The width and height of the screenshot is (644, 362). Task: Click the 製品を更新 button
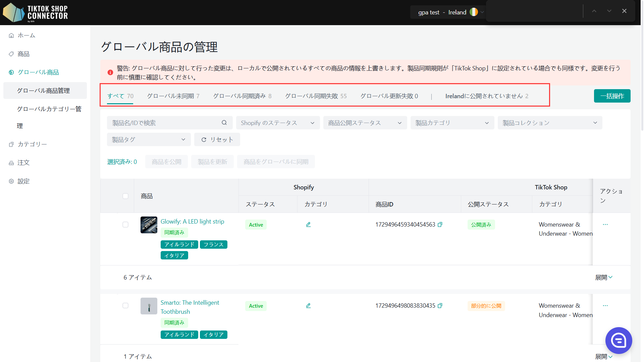212,162
